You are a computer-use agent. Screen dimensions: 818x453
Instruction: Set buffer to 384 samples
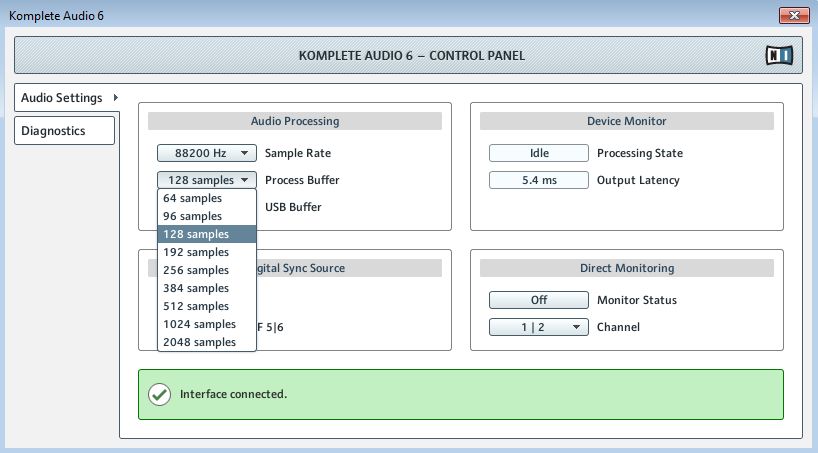click(x=207, y=288)
